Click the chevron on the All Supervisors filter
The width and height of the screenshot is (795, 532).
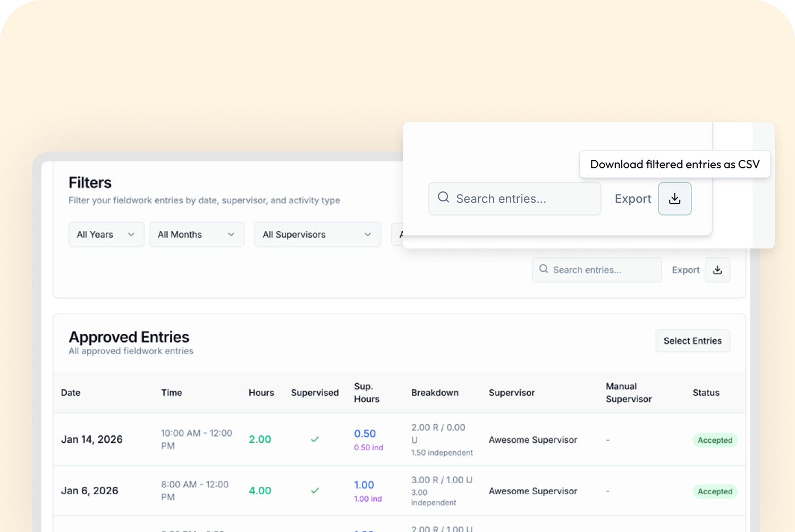click(x=367, y=234)
